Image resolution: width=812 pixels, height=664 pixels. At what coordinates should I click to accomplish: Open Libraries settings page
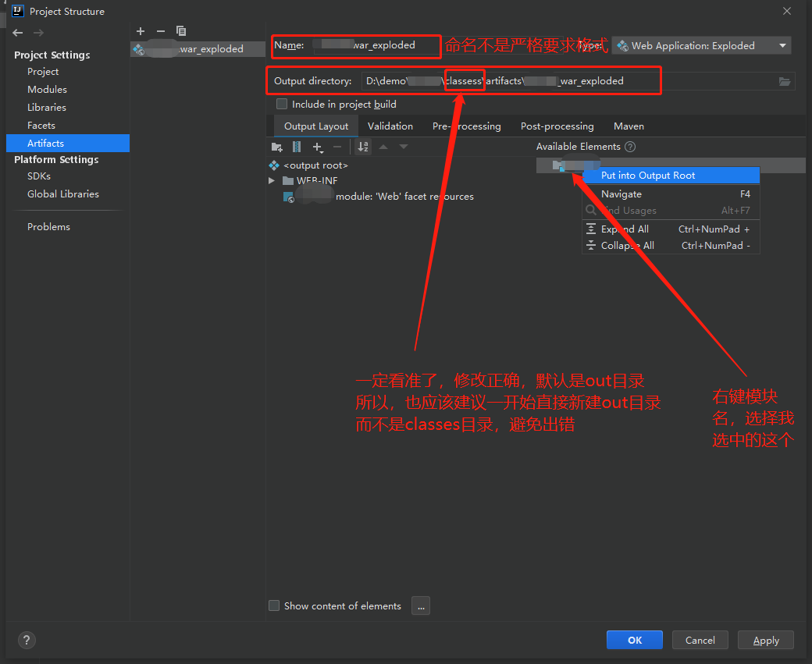coord(47,108)
